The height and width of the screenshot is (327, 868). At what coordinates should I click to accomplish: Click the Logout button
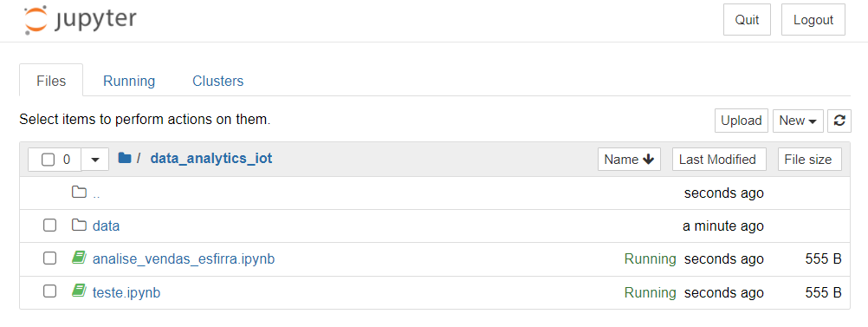813,20
